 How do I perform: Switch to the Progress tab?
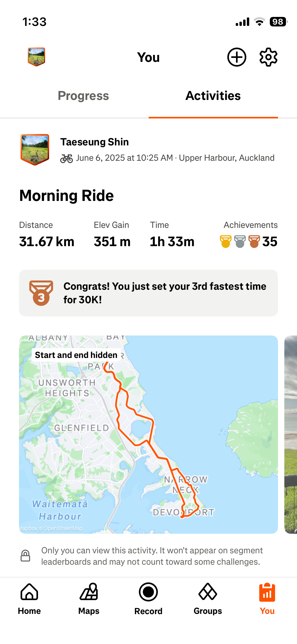tap(83, 96)
